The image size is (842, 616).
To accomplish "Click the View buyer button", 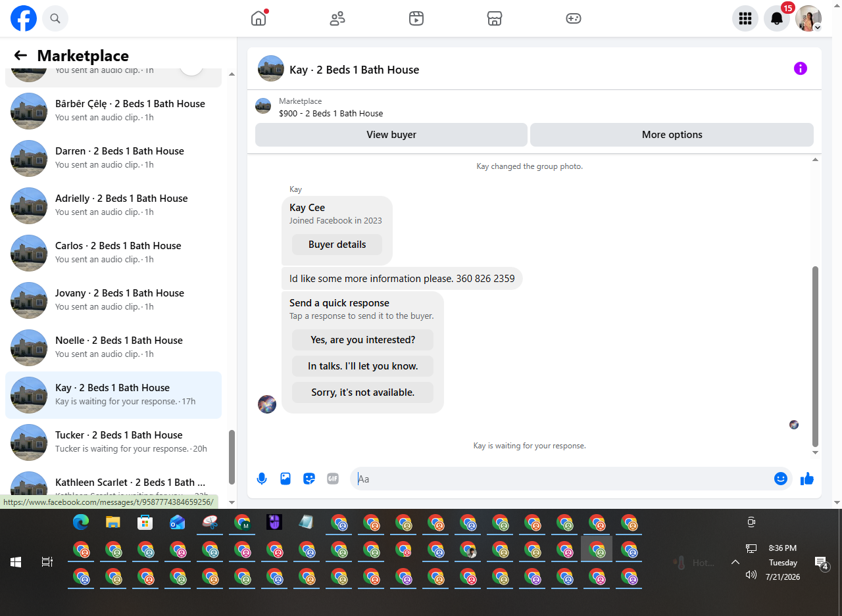I will (391, 135).
